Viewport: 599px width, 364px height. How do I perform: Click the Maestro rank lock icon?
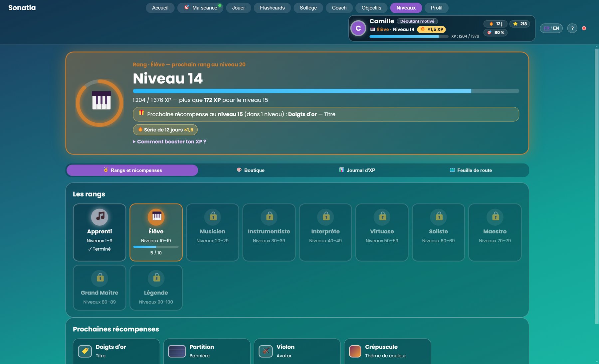coord(495,217)
